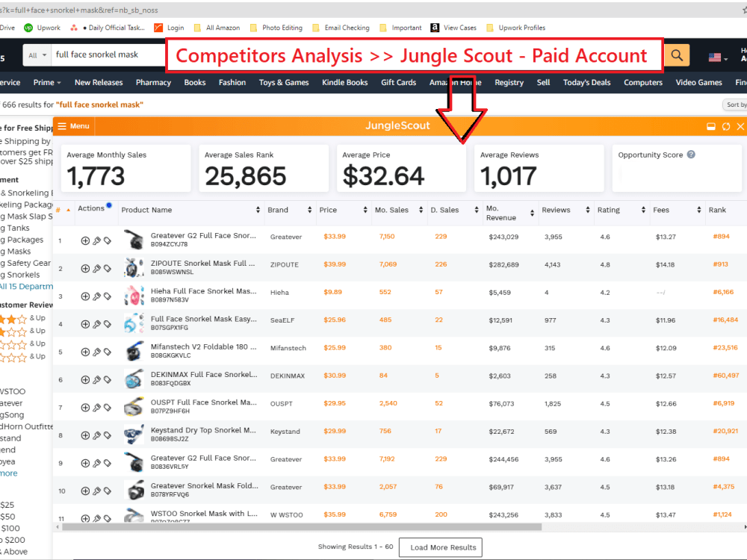Click Opportunity Score help question icon
This screenshot has height=560, width=747.
coord(691,155)
